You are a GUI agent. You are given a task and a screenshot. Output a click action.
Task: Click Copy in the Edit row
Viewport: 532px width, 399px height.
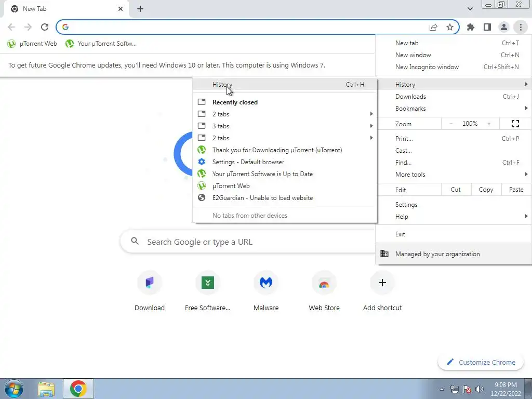coord(486,190)
